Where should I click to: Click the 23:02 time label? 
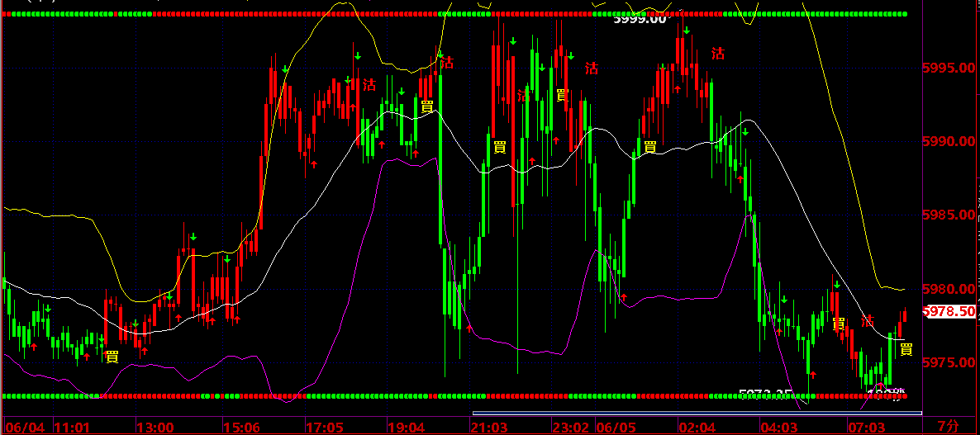coord(572,427)
